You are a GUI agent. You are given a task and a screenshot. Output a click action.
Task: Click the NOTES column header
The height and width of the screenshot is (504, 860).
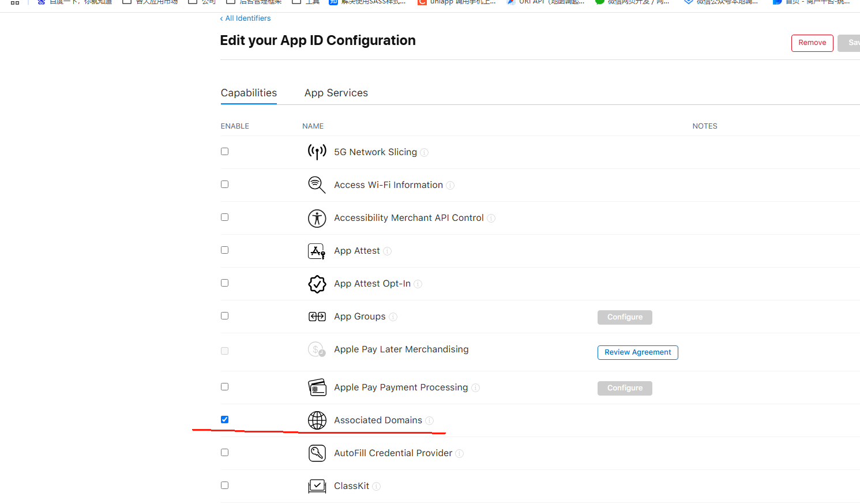coord(705,126)
